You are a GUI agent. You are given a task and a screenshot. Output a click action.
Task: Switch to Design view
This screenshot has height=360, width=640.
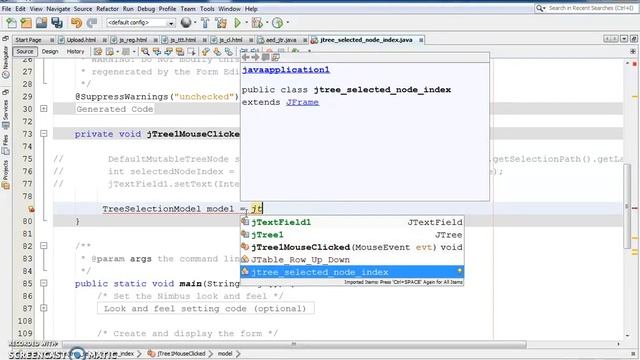50,51
